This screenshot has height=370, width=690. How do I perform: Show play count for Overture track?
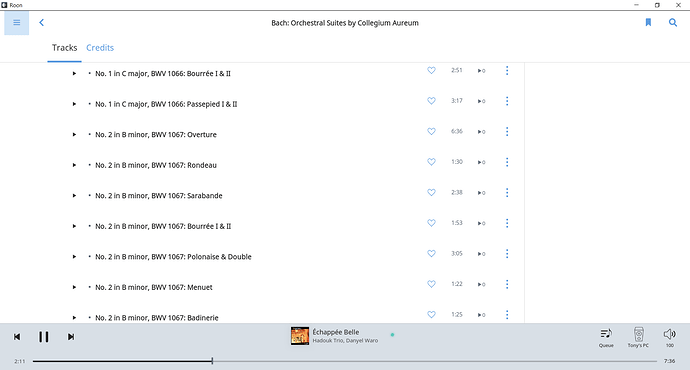click(481, 132)
